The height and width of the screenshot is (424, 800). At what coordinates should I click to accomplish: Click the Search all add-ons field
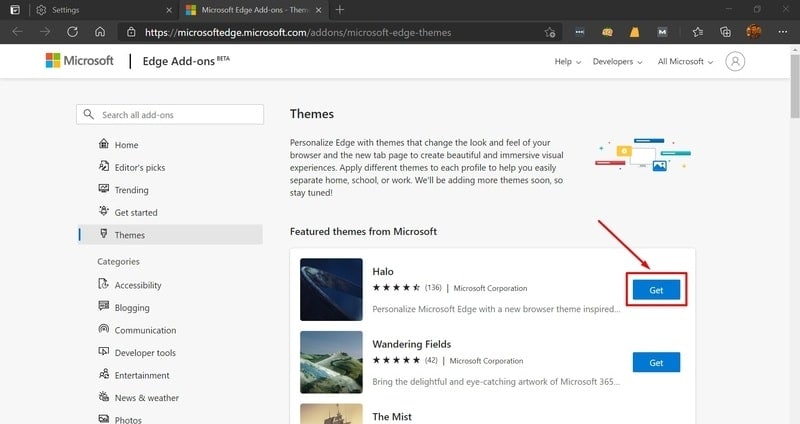click(170, 114)
